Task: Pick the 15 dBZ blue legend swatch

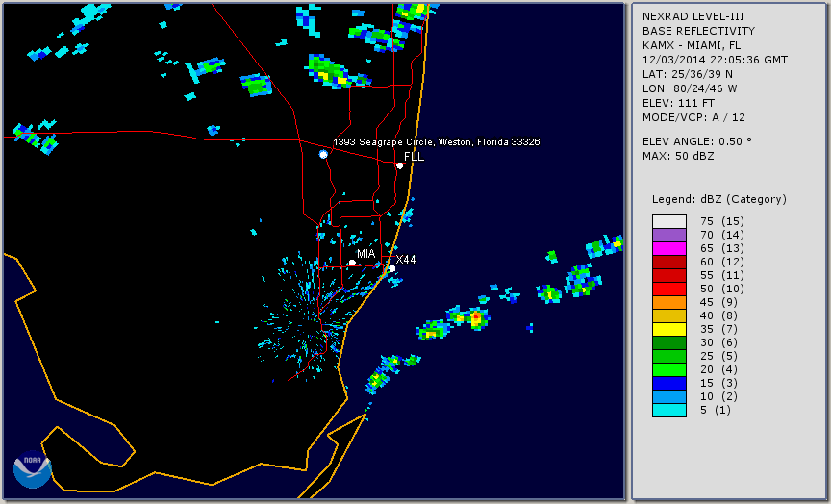Action: [668, 383]
